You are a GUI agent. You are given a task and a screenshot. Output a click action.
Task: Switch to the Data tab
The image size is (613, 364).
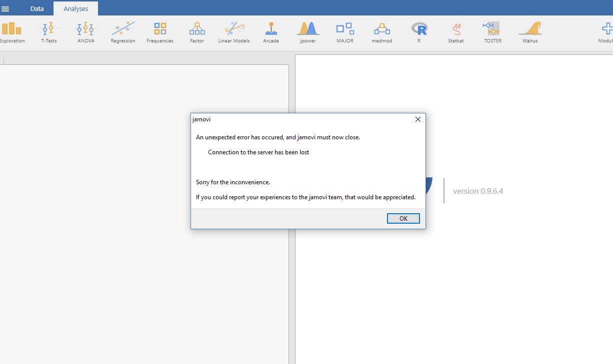click(37, 8)
